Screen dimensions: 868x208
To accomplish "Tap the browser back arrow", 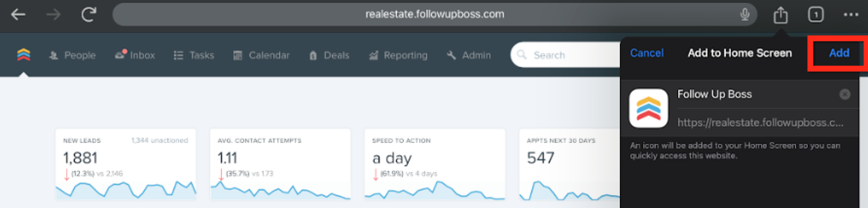I will [x=18, y=15].
